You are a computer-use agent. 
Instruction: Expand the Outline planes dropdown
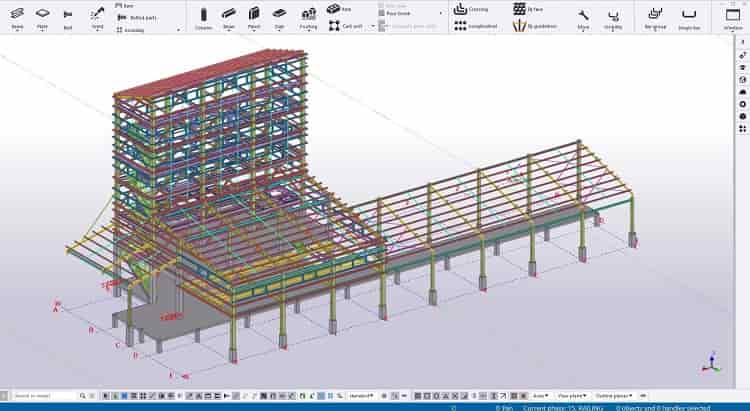tap(616, 396)
